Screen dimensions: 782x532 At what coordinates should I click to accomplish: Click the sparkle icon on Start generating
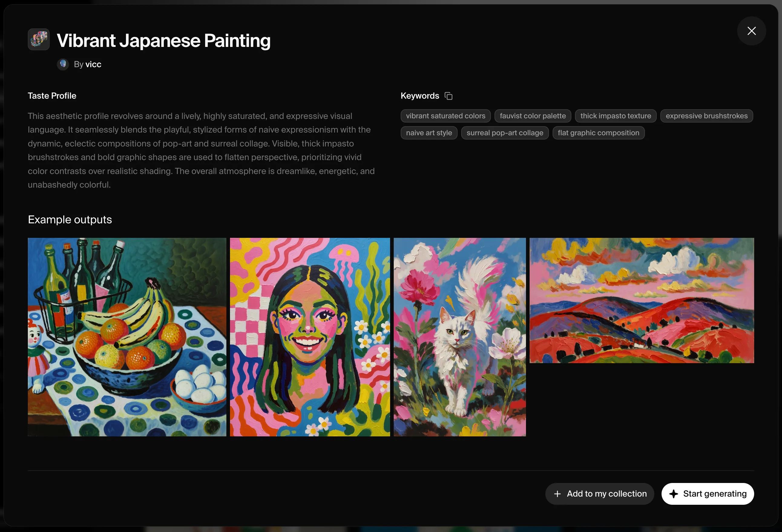(674, 494)
